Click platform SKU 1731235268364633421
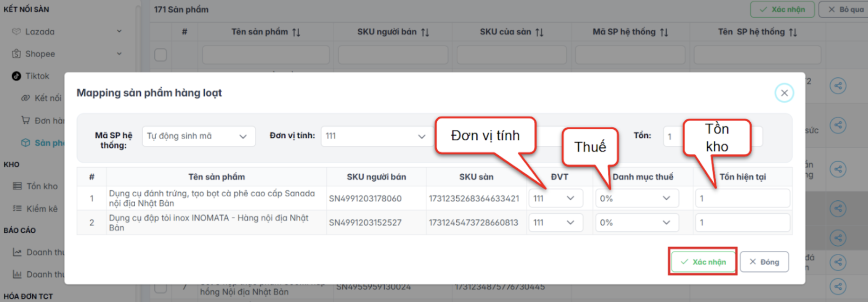This screenshot has width=868, height=302. point(474,198)
